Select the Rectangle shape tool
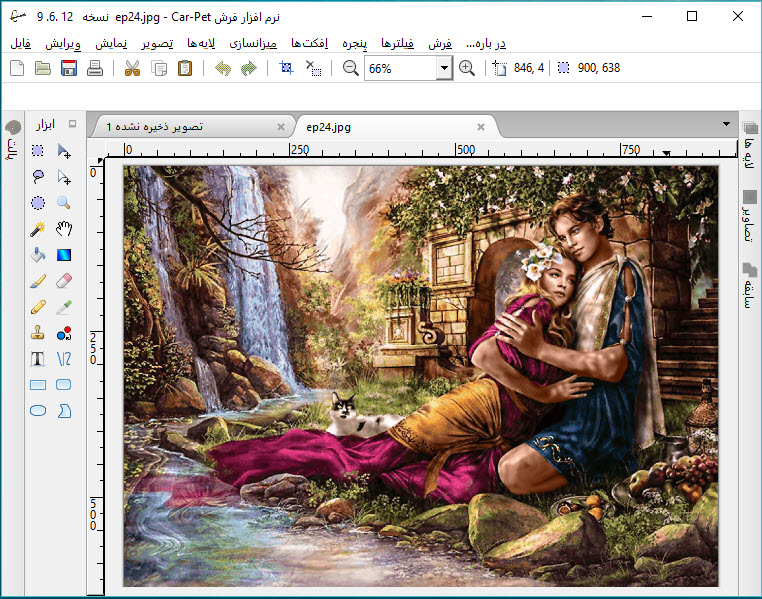Viewport: 762px width, 599px height. tap(38, 385)
